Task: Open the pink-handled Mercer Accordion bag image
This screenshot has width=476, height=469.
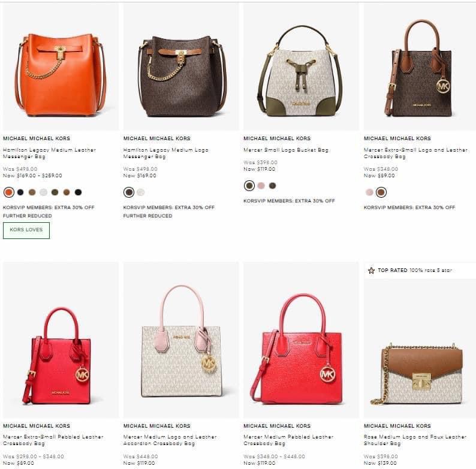Action: coord(181,340)
